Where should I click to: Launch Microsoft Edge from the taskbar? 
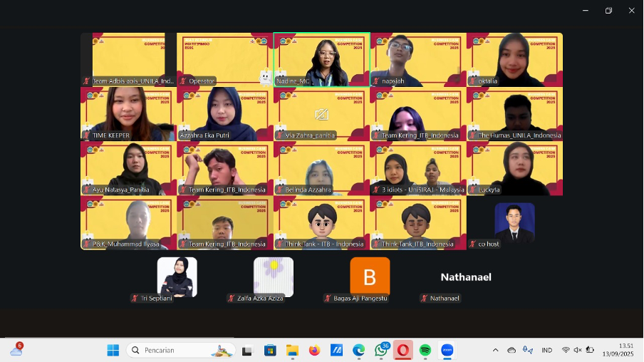358,350
